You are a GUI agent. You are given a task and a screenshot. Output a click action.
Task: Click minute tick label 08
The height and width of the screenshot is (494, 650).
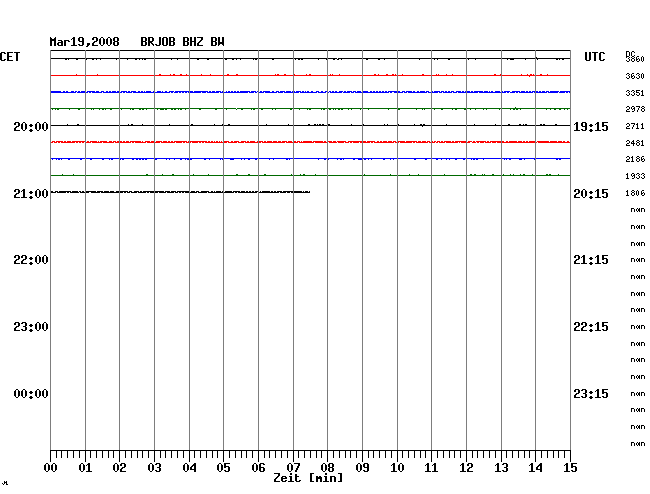click(327, 468)
